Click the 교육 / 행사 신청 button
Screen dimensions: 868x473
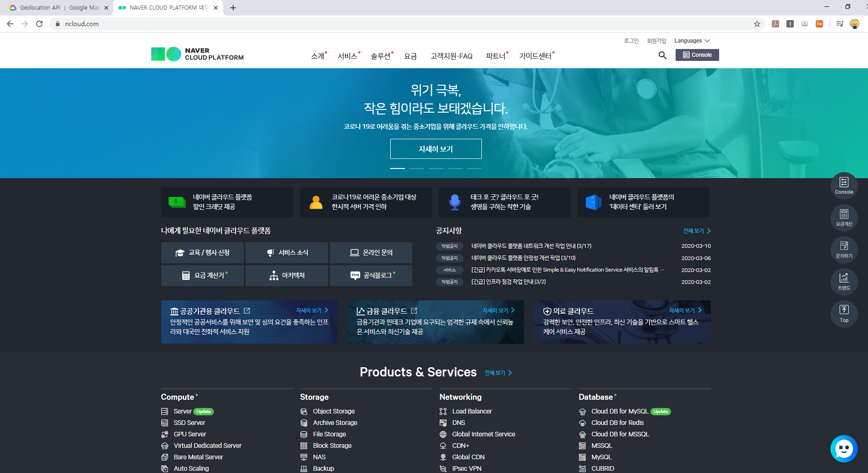(202, 253)
